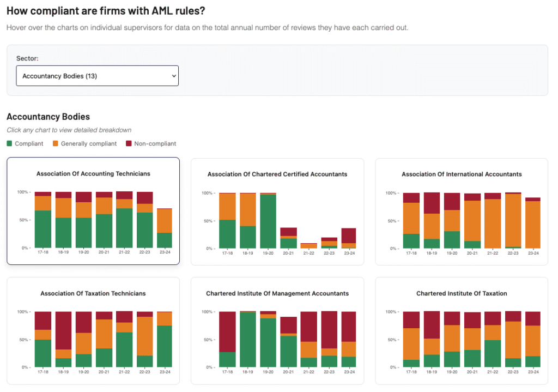
Task: Click the 23-24 bar in the Accounting Technicians chart
Action: [x=165, y=228]
